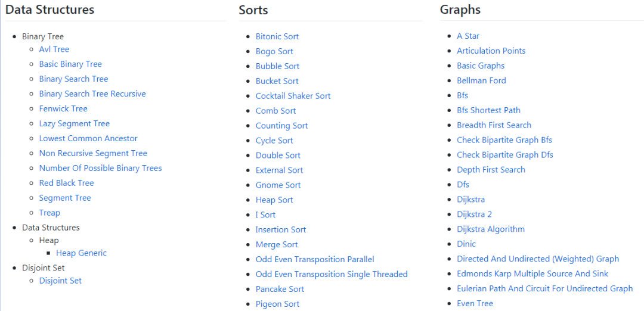
Task: Click the Disjoint Set link under Disjoint Set
Action: [60, 281]
